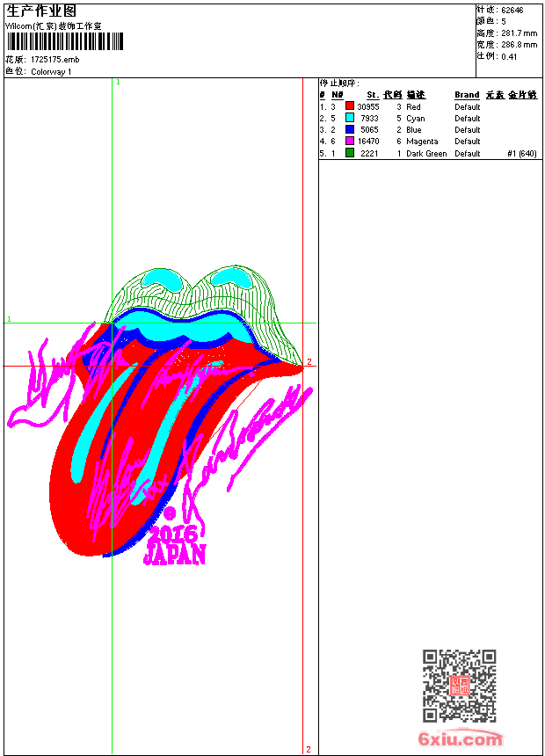
Task: Select the file name 1725175.emb
Action: point(55,60)
